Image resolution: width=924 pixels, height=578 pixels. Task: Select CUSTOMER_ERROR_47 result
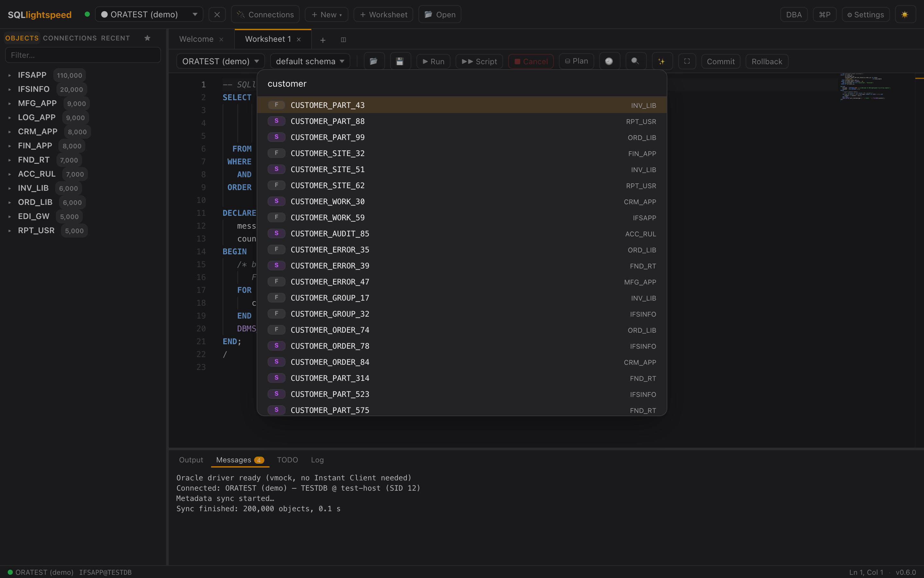(462, 281)
